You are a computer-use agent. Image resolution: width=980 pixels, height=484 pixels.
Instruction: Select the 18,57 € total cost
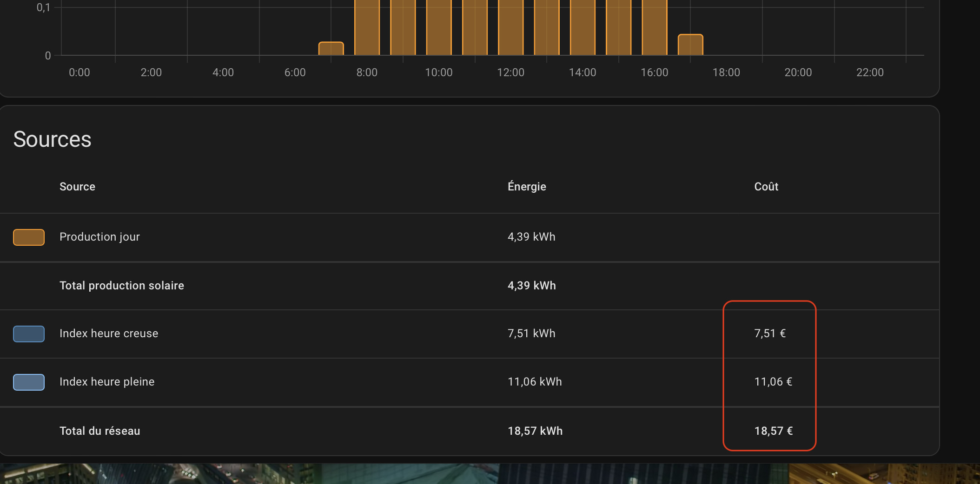pyautogui.click(x=774, y=431)
